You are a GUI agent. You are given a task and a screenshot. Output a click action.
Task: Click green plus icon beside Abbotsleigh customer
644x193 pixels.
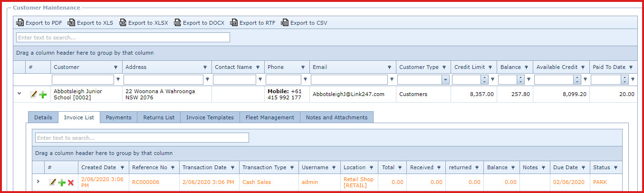click(43, 95)
